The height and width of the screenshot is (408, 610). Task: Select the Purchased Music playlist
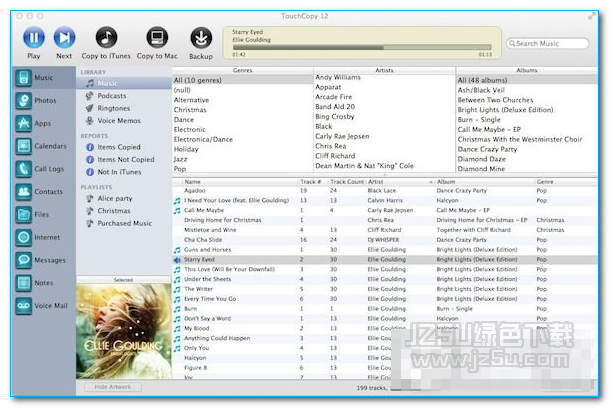[x=124, y=223]
